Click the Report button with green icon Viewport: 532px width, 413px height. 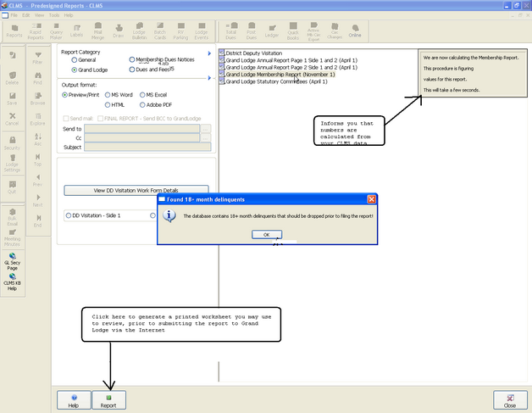[108, 400]
